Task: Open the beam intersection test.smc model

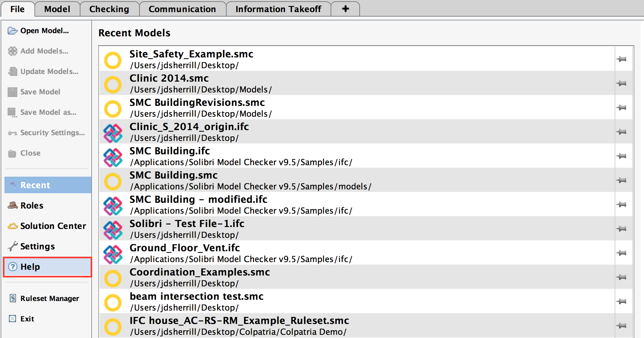Action: pos(357,301)
